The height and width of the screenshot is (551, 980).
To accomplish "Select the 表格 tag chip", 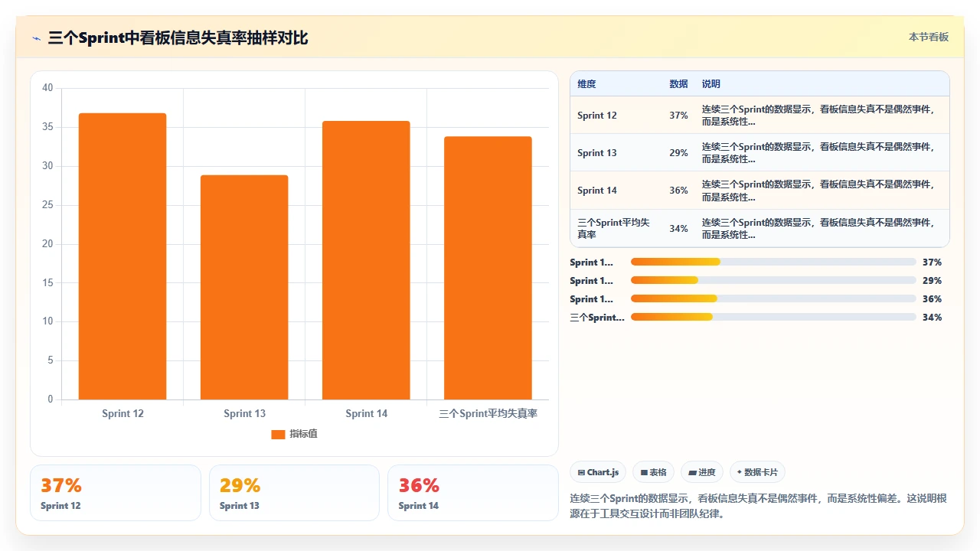I will pos(653,472).
